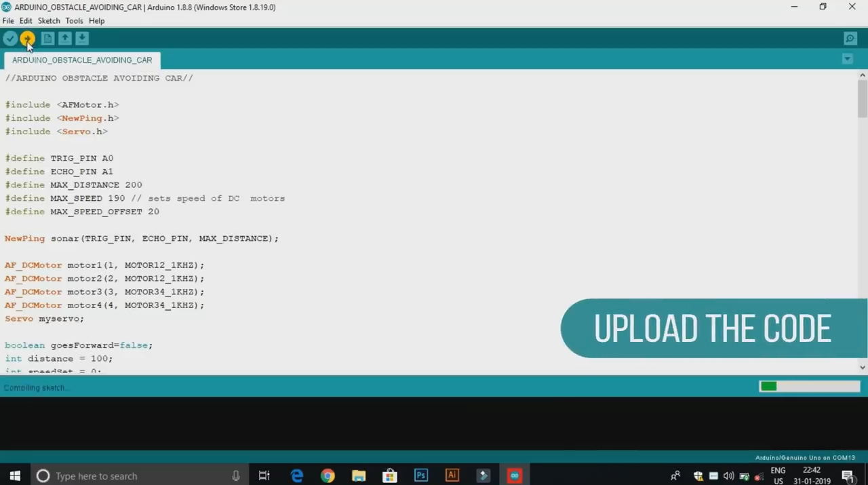The image size is (868, 485).
Task: Open Microsoft Store from taskbar
Action: pyautogui.click(x=390, y=476)
